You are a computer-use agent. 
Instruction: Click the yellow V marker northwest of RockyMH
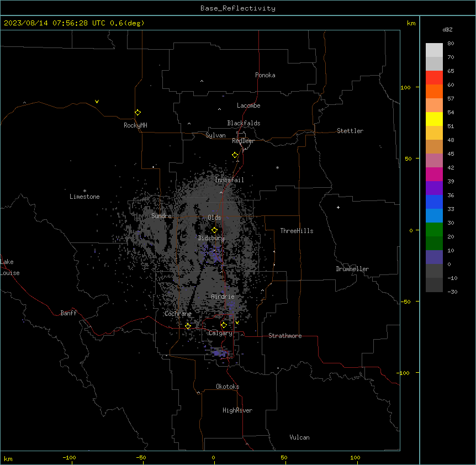point(97,102)
